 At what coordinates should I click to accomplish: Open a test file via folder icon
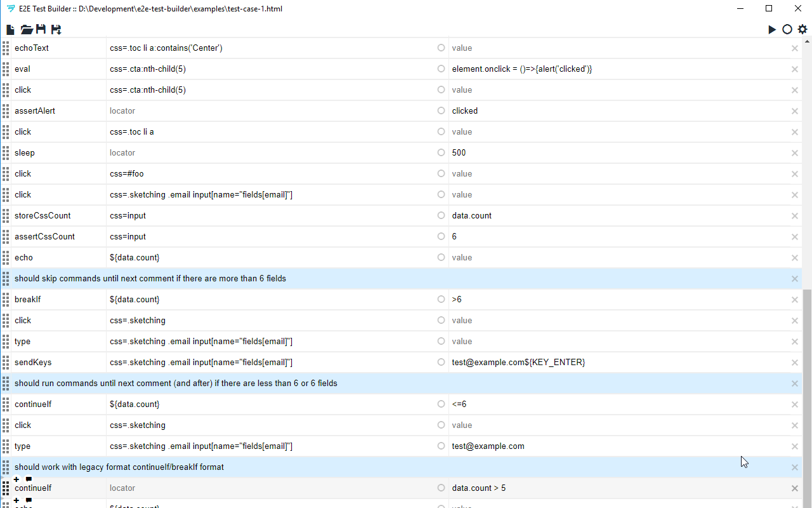point(27,29)
